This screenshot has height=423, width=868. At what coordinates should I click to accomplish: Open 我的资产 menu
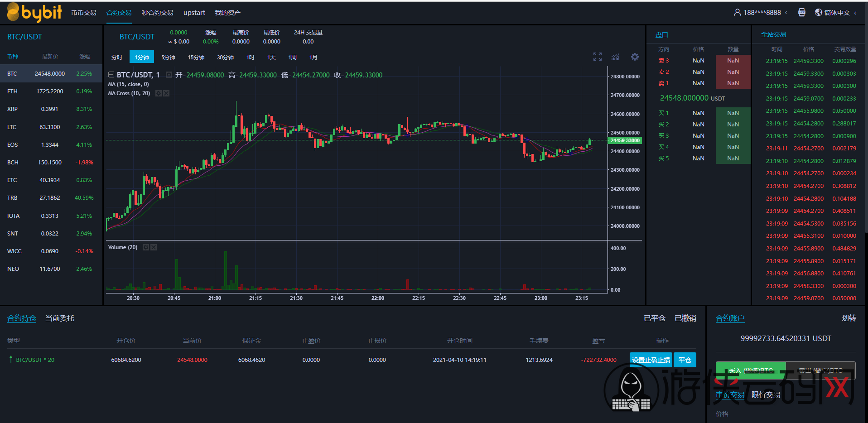pos(228,13)
